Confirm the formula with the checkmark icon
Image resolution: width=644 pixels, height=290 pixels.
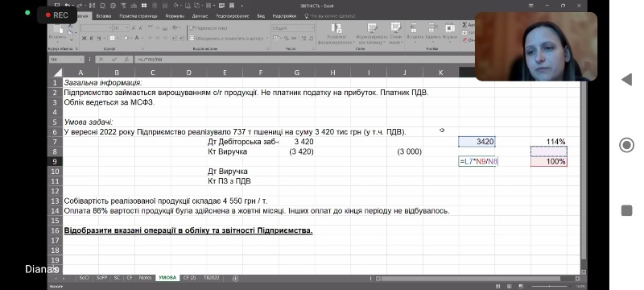[x=114, y=60]
